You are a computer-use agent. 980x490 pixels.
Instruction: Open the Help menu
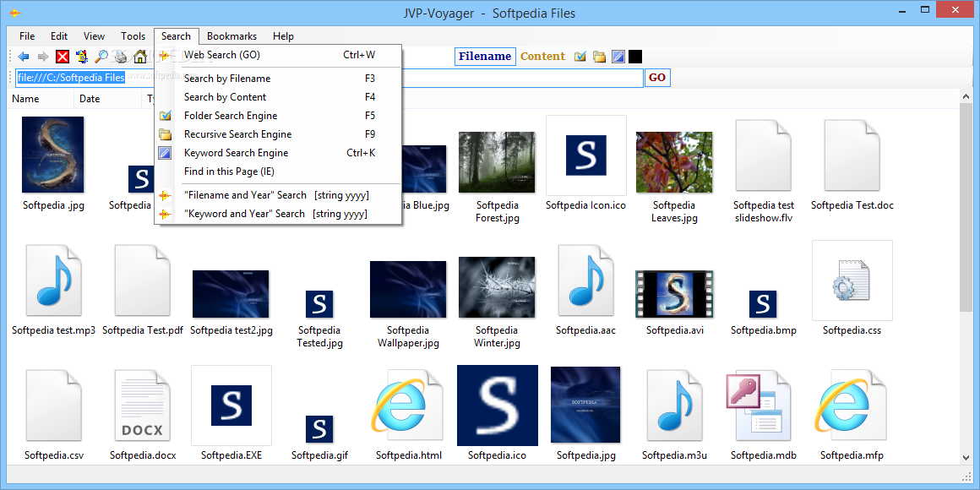(x=283, y=36)
